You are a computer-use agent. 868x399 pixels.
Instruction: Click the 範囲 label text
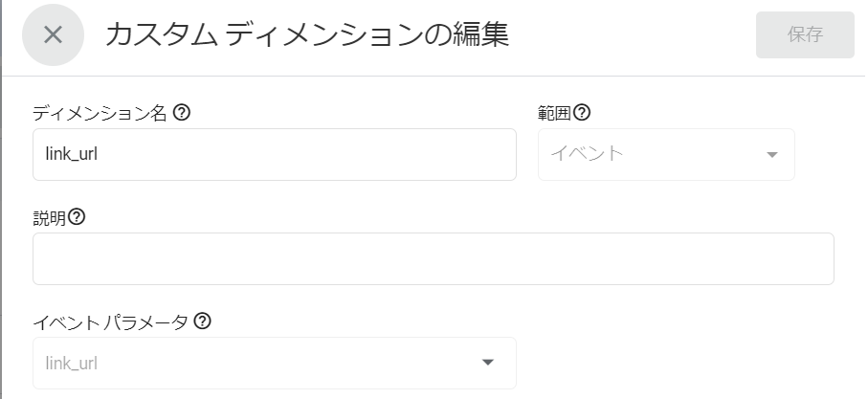[554, 113]
